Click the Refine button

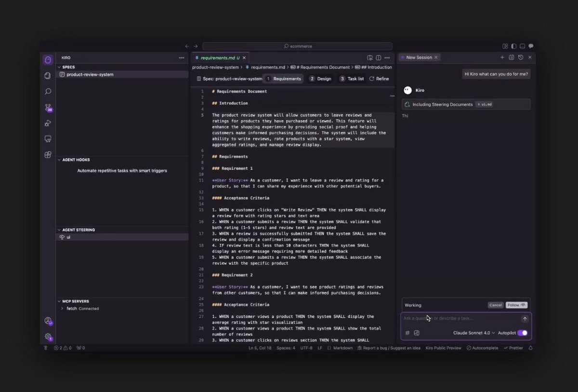coord(379,78)
